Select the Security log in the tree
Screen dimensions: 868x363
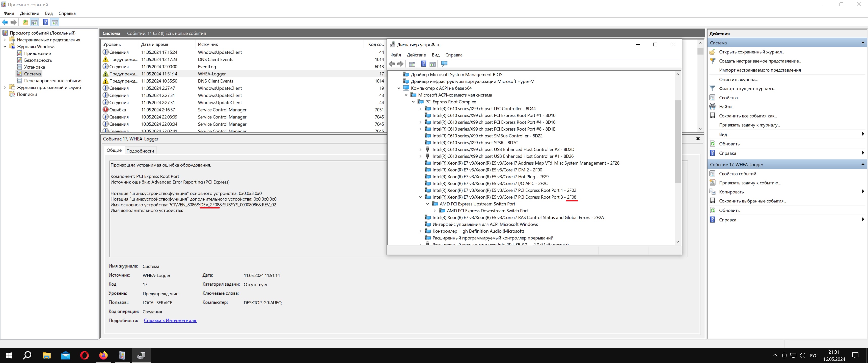tap(38, 60)
